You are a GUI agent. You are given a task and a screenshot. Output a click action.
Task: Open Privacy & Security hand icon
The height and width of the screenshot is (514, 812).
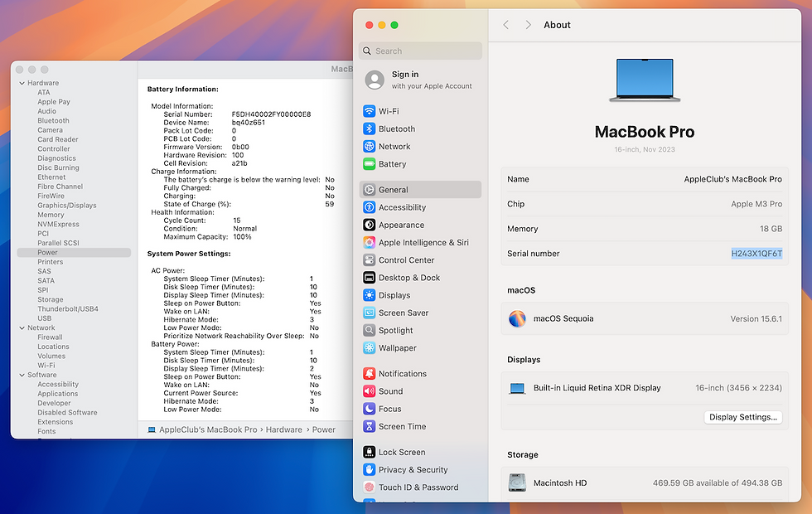pyautogui.click(x=369, y=469)
